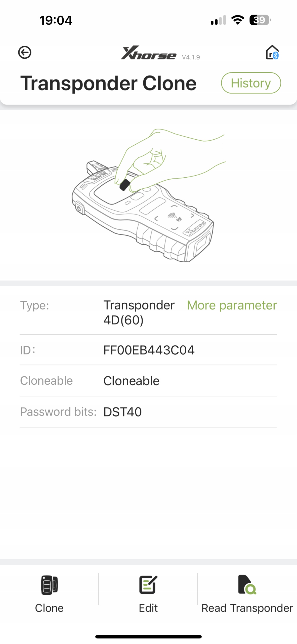Tap the Xhorse logo

(148, 53)
